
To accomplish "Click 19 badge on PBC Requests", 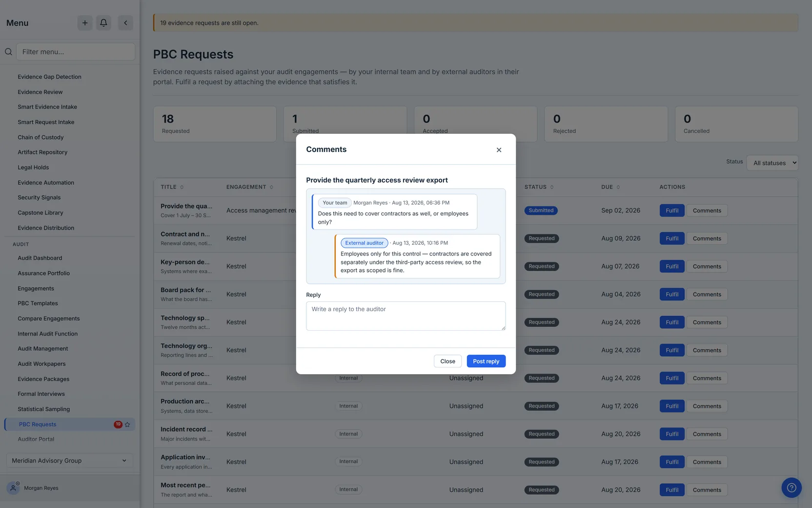I will click(x=118, y=424).
